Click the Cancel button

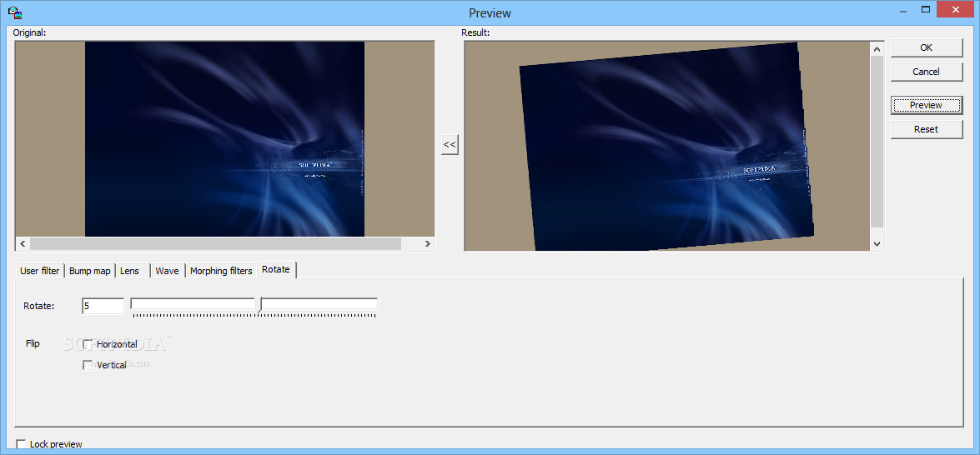(927, 72)
